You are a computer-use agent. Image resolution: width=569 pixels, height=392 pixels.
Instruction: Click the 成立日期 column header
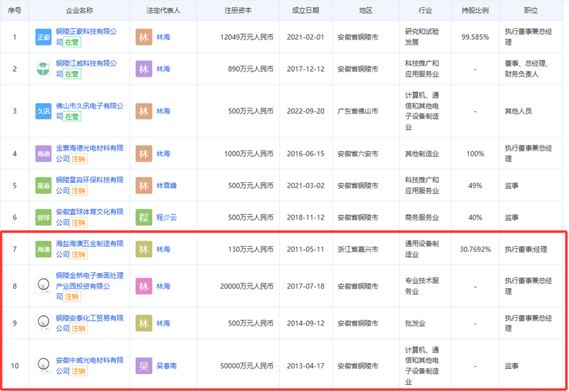tap(305, 11)
